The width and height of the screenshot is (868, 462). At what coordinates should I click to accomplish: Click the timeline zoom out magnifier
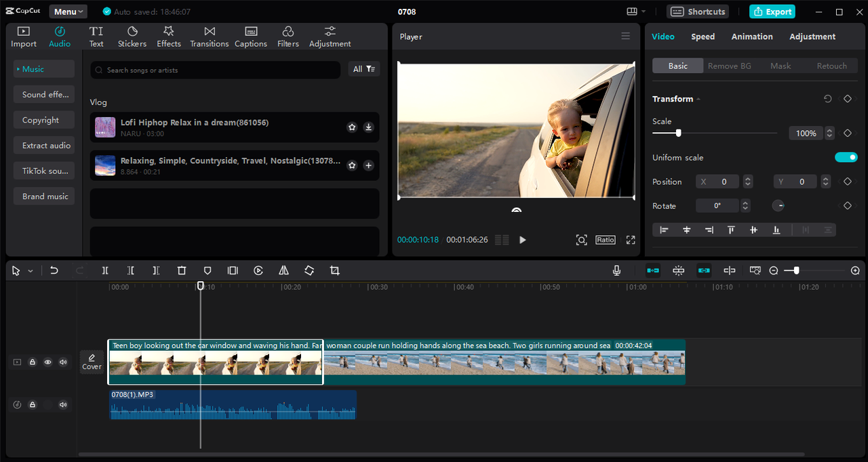coord(774,270)
